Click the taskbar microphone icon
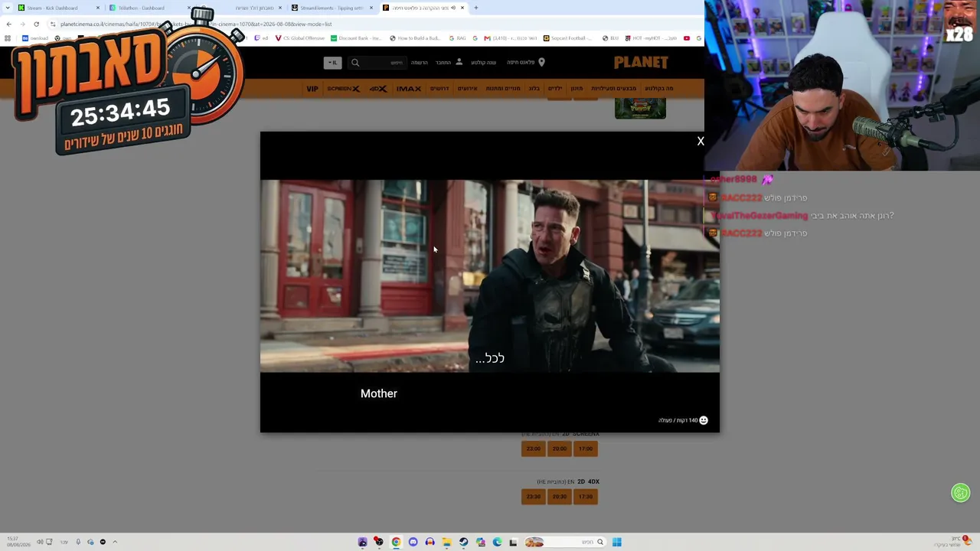The height and width of the screenshot is (551, 980). coord(77,542)
